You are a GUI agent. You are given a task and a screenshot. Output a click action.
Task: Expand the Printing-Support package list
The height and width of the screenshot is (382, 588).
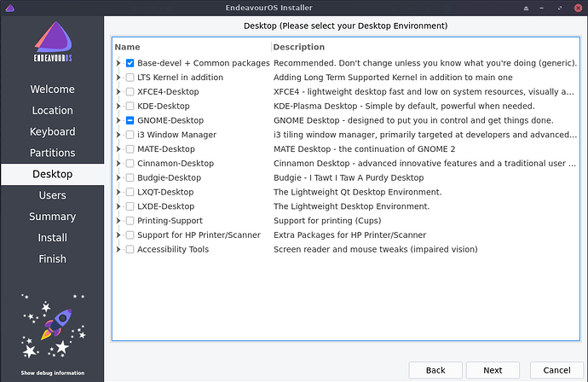[119, 221]
